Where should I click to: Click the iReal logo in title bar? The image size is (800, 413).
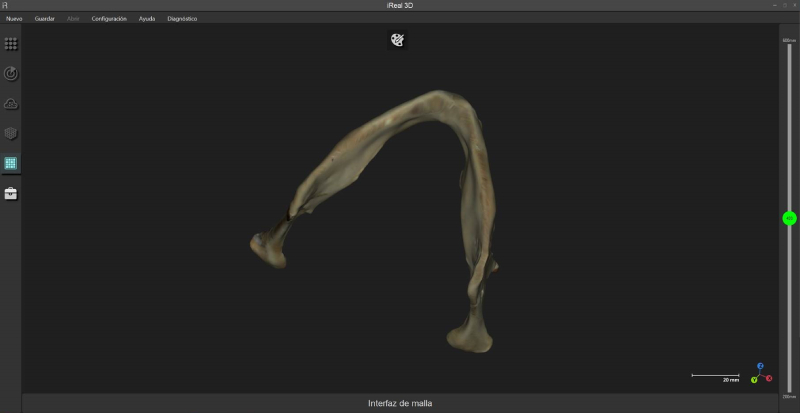[x=6, y=6]
